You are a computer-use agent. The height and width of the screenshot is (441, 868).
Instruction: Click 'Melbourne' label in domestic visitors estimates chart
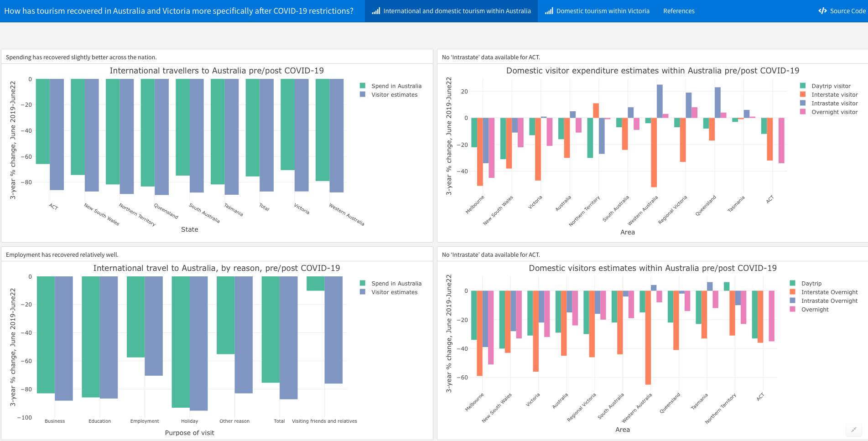[474, 402]
